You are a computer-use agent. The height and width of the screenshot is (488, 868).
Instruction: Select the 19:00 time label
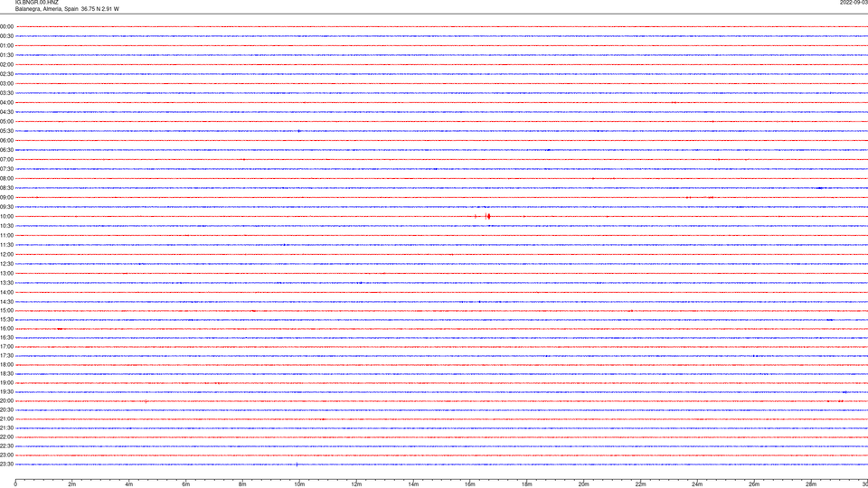click(x=6, y=383)
